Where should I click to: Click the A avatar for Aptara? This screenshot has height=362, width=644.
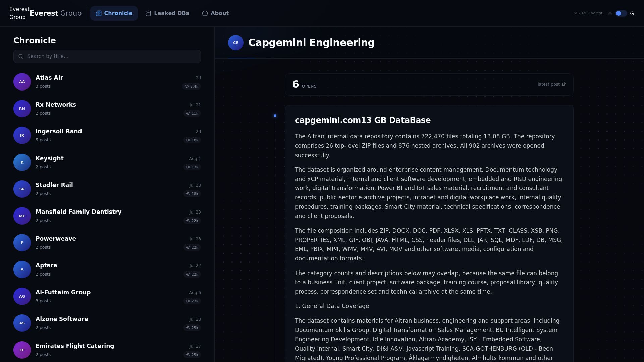click(22, 269)
